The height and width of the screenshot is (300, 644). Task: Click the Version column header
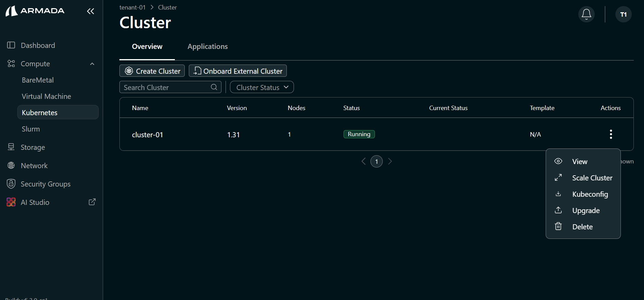tap(237, 108)
